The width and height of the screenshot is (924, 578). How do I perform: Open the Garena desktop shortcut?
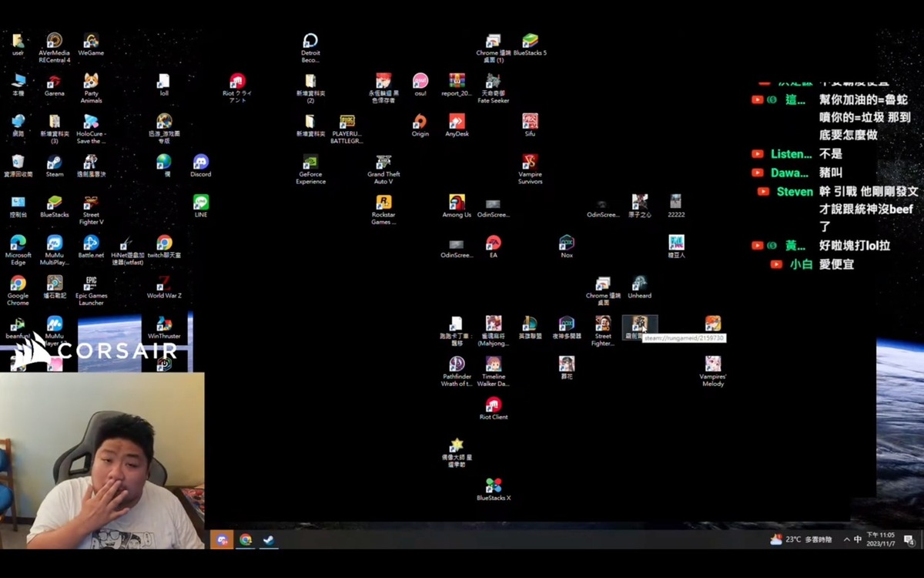pos(54,85)
